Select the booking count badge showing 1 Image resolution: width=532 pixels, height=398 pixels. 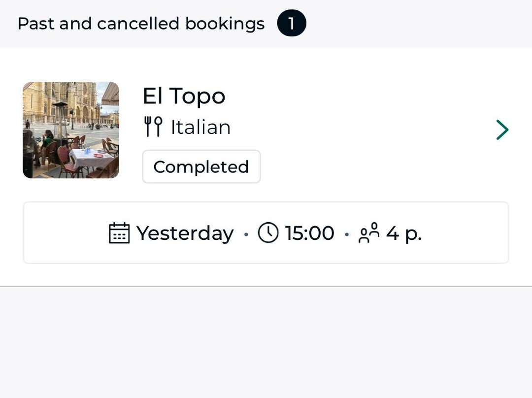(x=292, y=23)
